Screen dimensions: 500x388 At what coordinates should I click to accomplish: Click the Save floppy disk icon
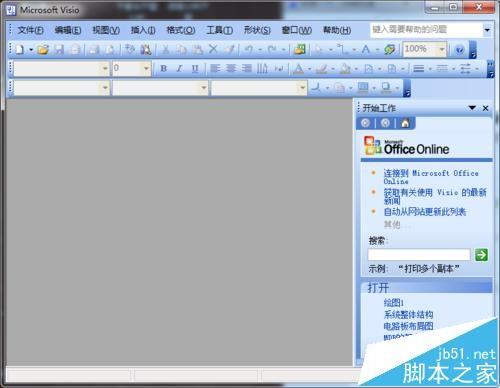tap(59, 50)
